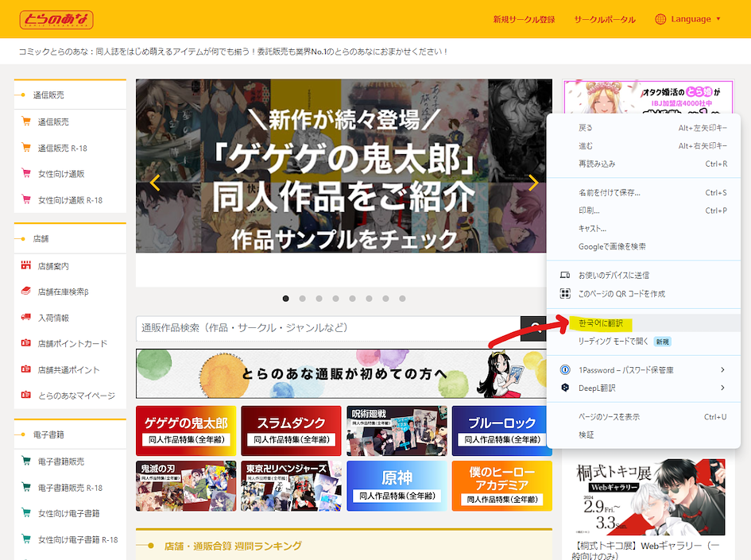Click the DeepL icon in context menu
The height and width of the screenshot is (560, 751).
pyautogui.click(x=565, y=388)
